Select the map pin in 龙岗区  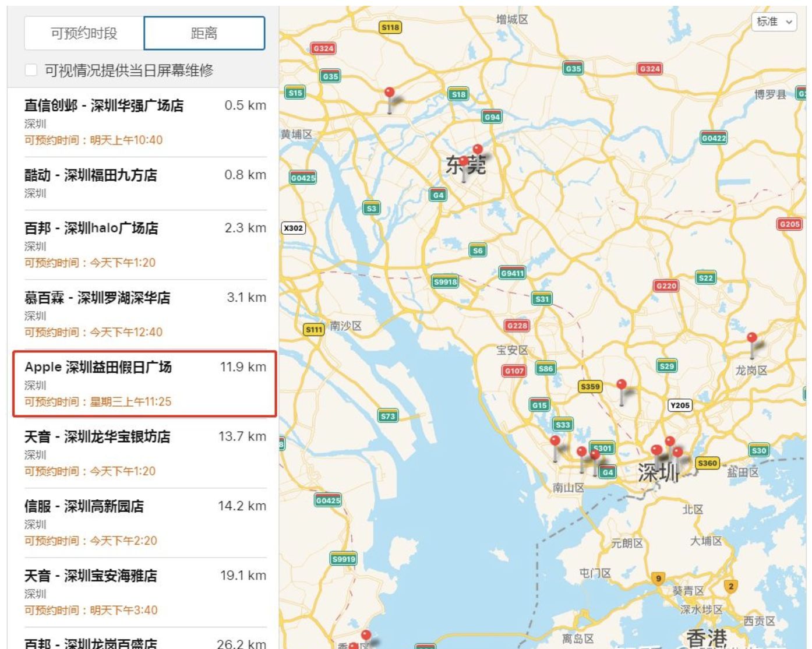pos(751,338)
